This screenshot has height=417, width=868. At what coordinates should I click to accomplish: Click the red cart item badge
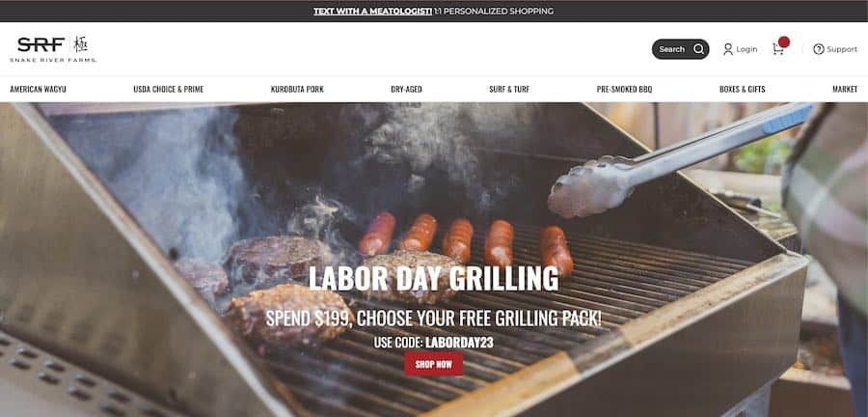tap(784, 42)
